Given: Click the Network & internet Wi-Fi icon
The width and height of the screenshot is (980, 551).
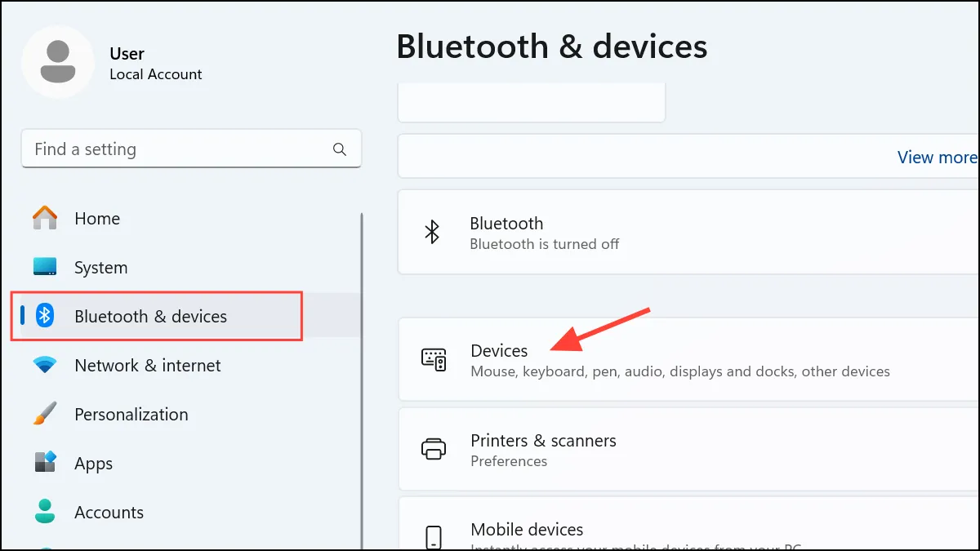Looking at the screenshot, I should [45, 365].
